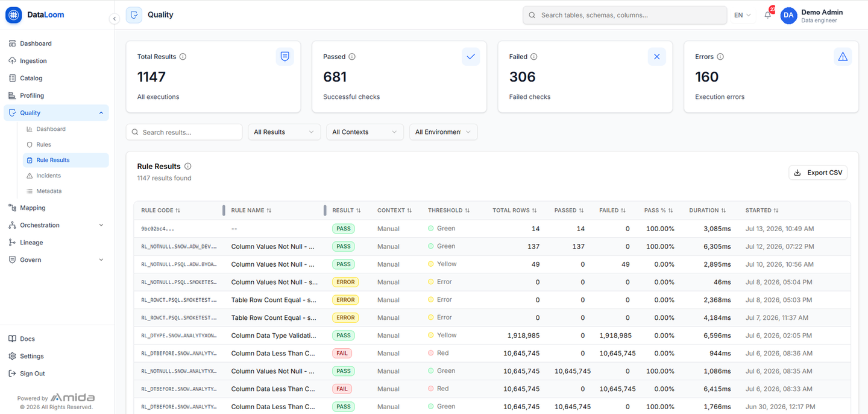
Task: Expand the Orchestration menu section
Action: point(101,225)
